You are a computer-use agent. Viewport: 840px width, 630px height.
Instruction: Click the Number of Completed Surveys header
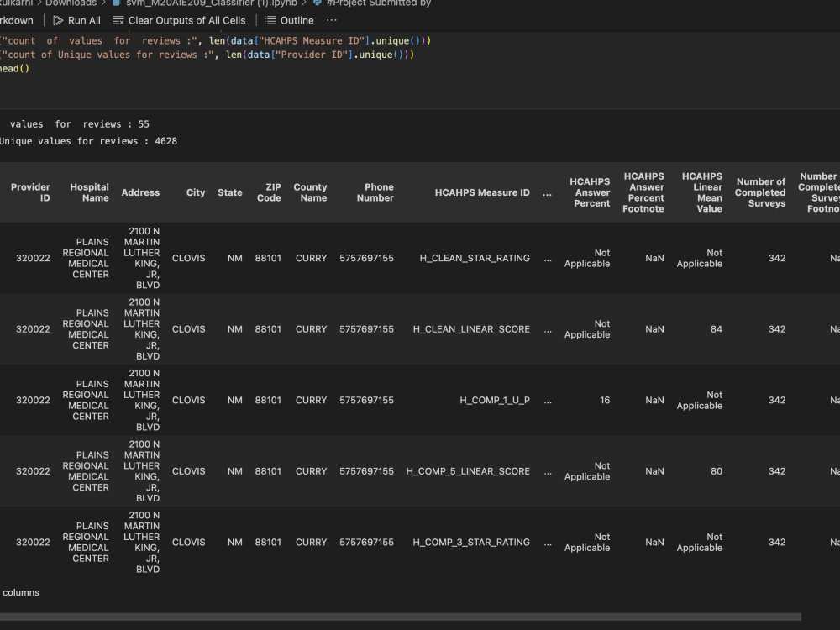click(x=760, y=192)
